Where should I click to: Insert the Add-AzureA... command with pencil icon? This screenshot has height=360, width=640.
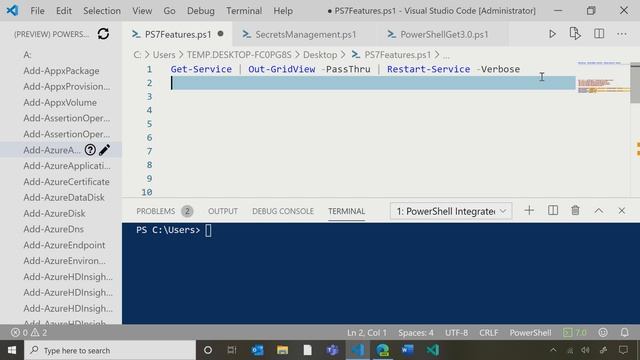click(x=104, y=150)
